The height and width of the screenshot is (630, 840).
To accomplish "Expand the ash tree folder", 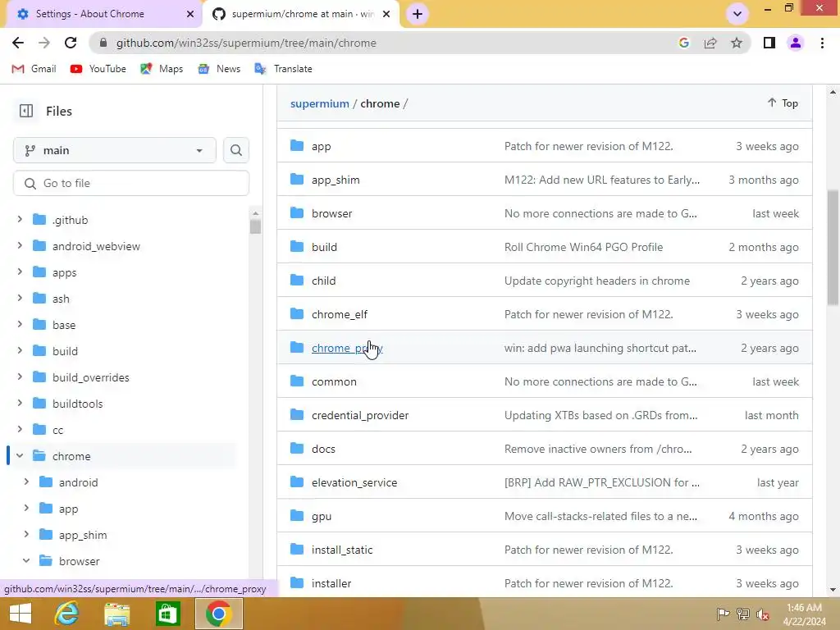I will coord(20,298).
